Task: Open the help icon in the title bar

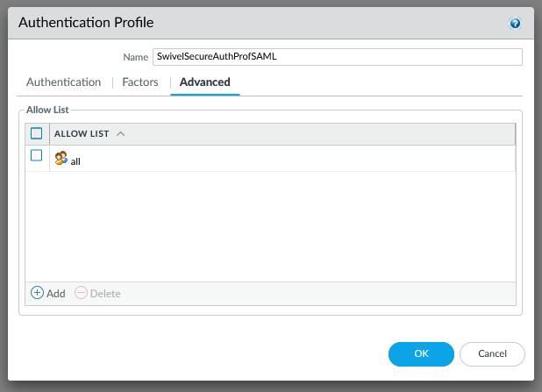Action: pos(515,24)
